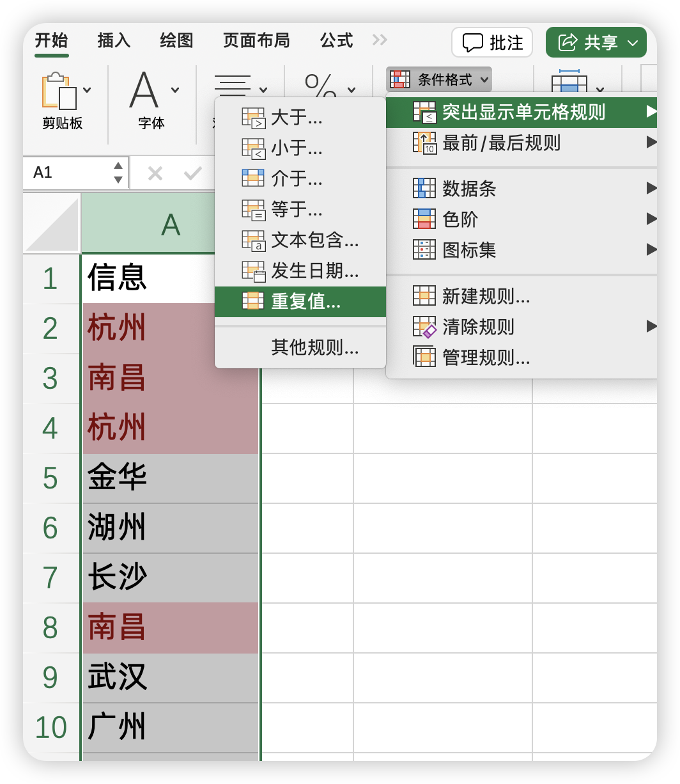The width and height of the screenshot is (680, 784).
Task: Click the cancel X icon in the formula bar
Action: click(155, 173)
